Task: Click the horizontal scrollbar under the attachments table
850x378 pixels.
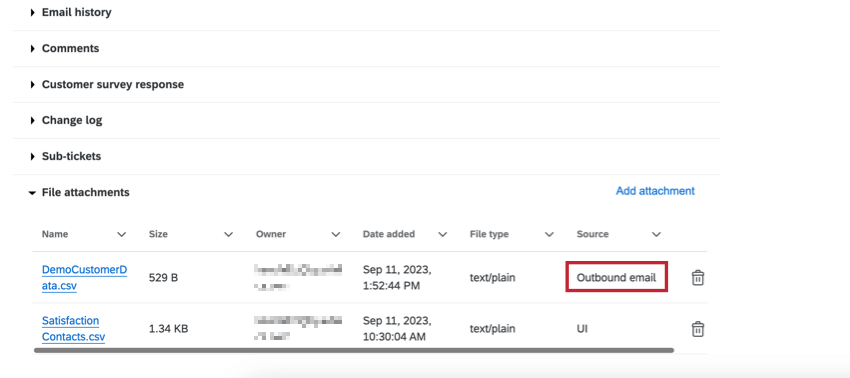Action: (x=353, y=350)
